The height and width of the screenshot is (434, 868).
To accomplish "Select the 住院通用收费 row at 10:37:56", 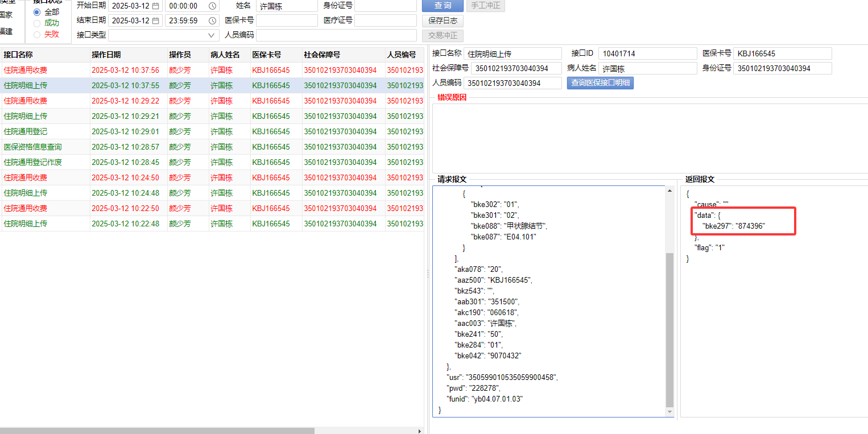I will pyautogui.click(x=212, y=71).
